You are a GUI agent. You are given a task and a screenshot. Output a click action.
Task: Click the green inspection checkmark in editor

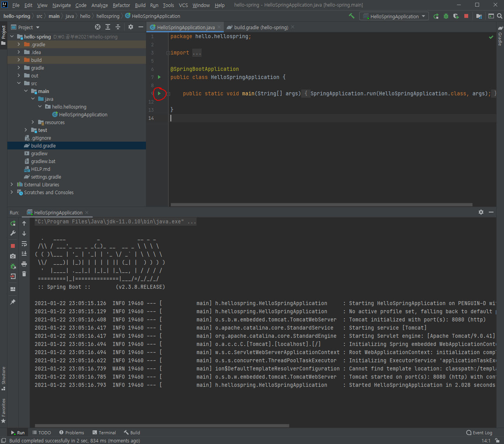point(491,37)
